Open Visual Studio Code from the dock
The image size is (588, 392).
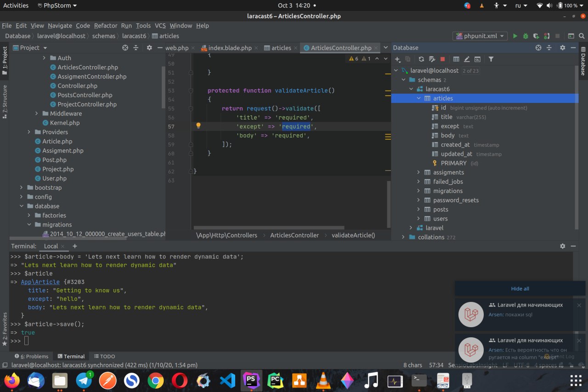click(x=227, y=381)
